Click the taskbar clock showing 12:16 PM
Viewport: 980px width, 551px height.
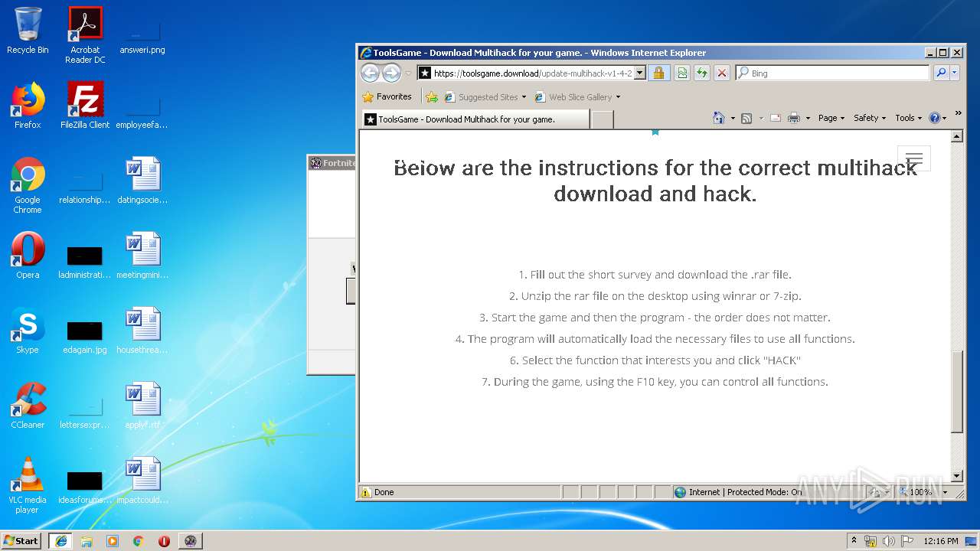[x=941, y=541]
